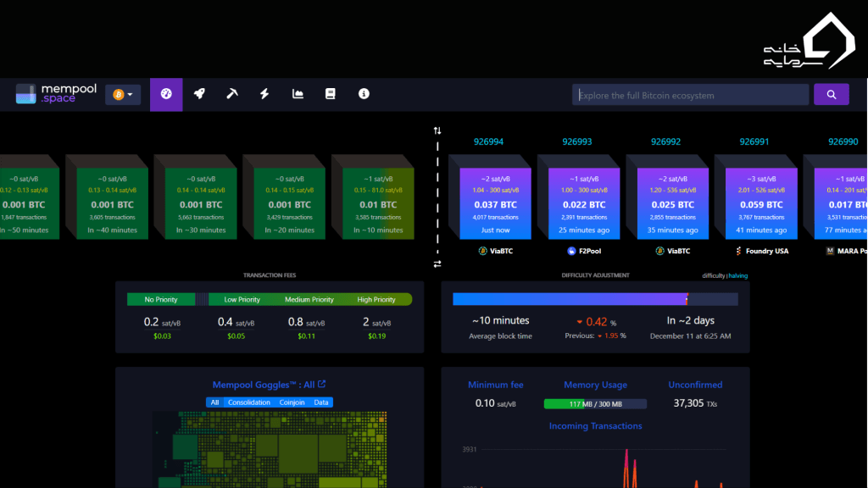
Task: Click the rocket acceleration icon
Action: point(199,94)
